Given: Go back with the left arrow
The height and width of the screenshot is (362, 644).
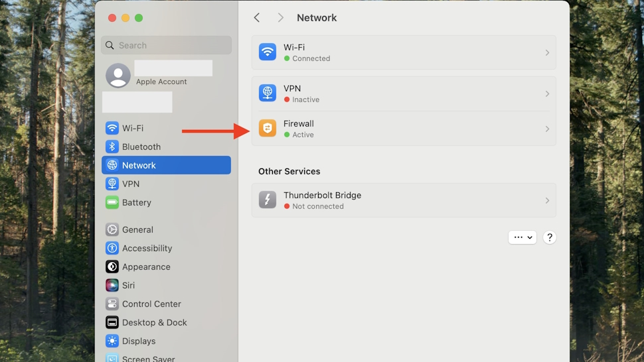Looking at the screenshot, I should coord(257,18).
